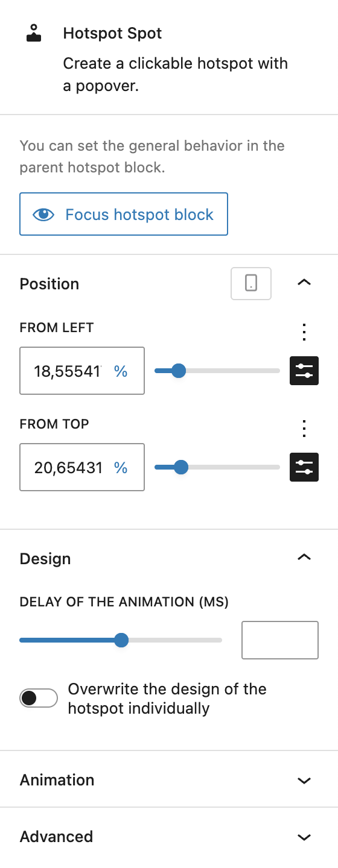This screenshot has height=868, width=338.
Task: Click the From Top slider handle
Action: [x=181, y=467]
